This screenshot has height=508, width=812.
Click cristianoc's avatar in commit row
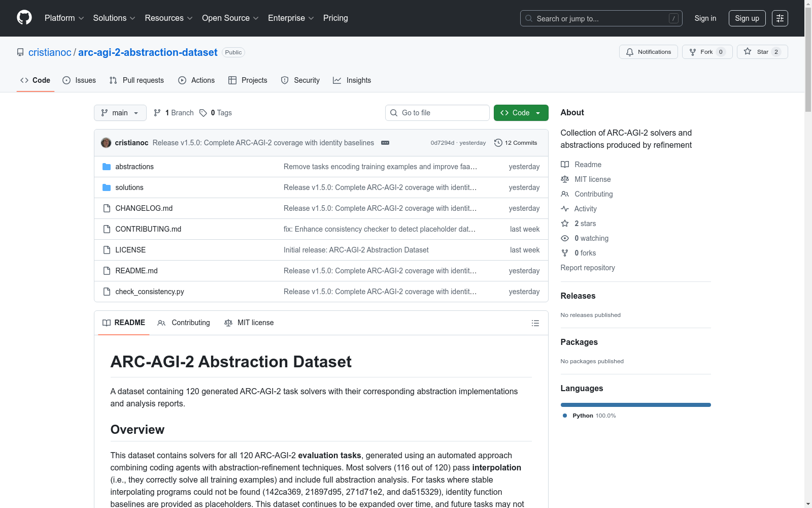[x=106, y=143]
